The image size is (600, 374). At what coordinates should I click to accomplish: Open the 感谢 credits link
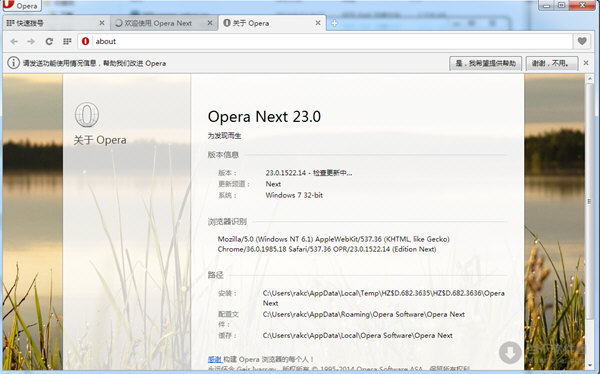(215, 359)
